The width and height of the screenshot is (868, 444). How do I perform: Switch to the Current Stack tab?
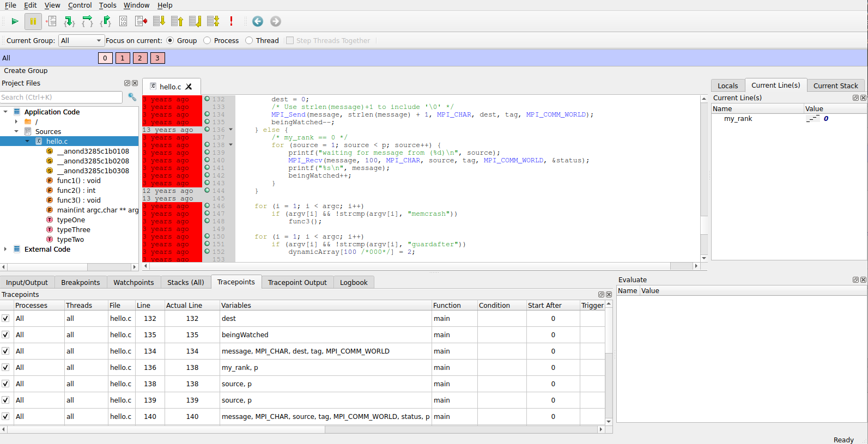coord(835,86)
